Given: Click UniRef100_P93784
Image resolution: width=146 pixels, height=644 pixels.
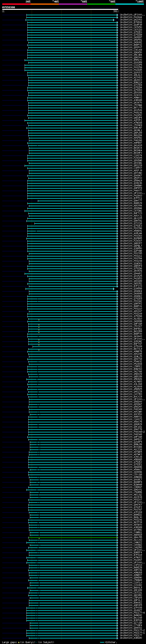Looking at the screenshot, I should pyautogui.click(x=131, y=259).
